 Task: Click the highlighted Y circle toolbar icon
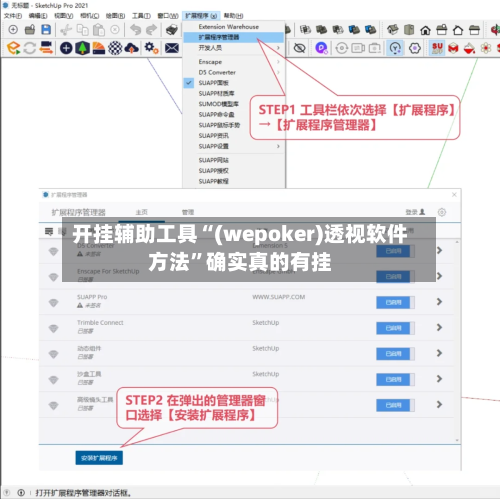[395, 48]
